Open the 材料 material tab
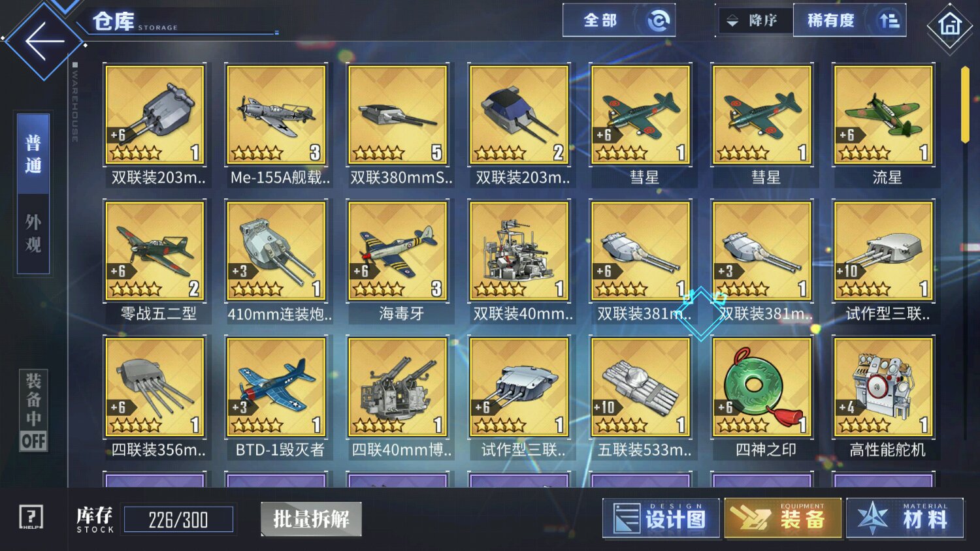This screenshot has height=551, width=980. [x=905, y=518]
